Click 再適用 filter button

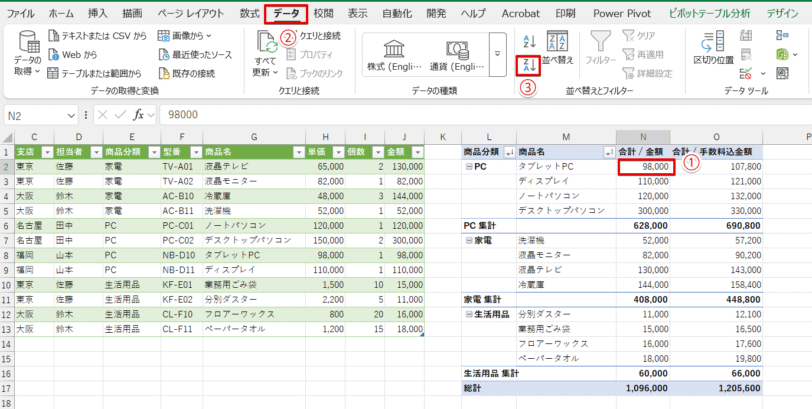[643, 54]
